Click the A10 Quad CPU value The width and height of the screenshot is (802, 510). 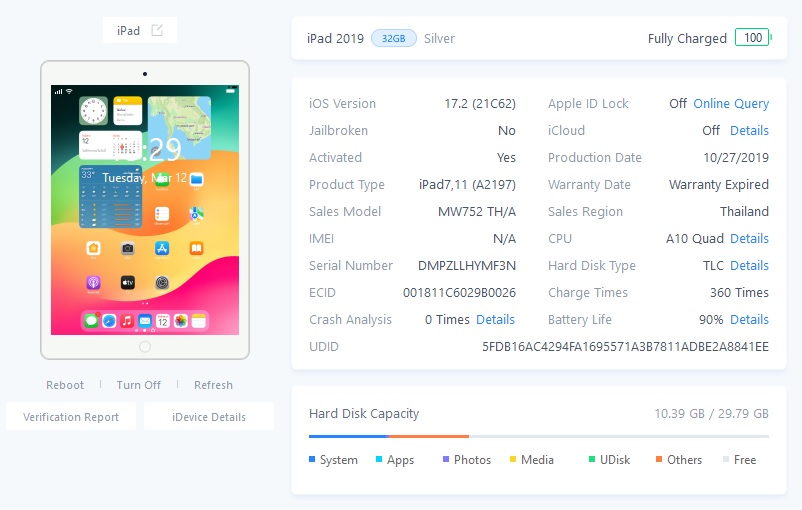tap(695, 238)
